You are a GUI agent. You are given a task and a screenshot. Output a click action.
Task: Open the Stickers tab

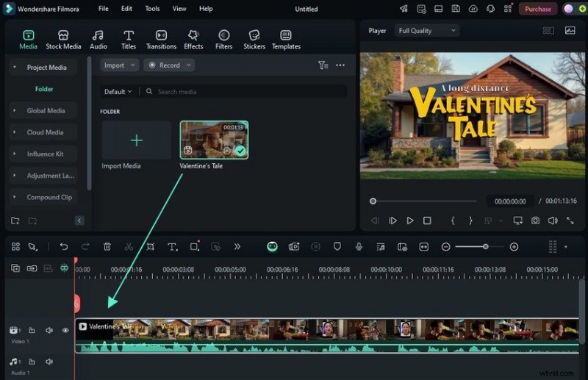pos(254,40)
